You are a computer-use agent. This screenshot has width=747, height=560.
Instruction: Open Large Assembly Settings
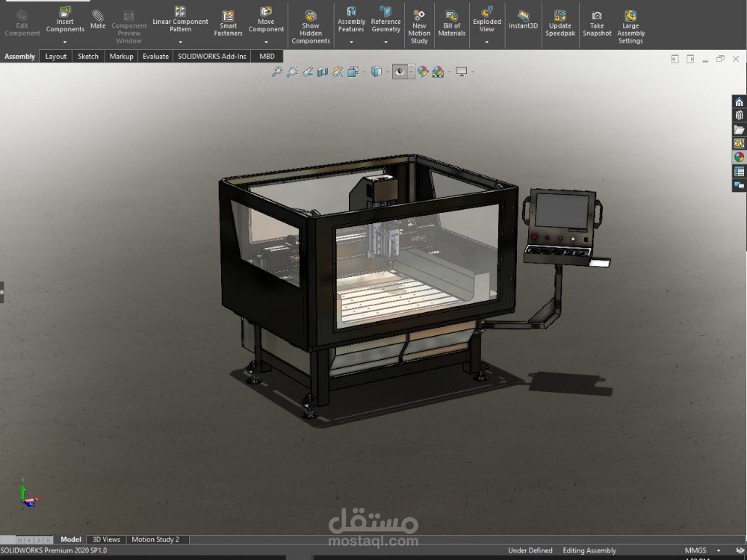point(630,28)
